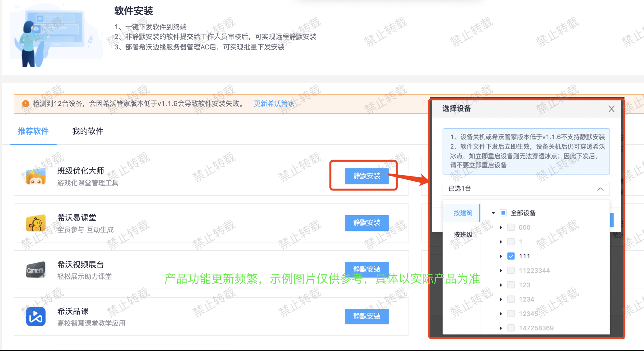The height and width of the screenshot is (351, 644).
Task: Close the 选择设备 dialog
Action: pyautogui.click(x=611, y=109)
